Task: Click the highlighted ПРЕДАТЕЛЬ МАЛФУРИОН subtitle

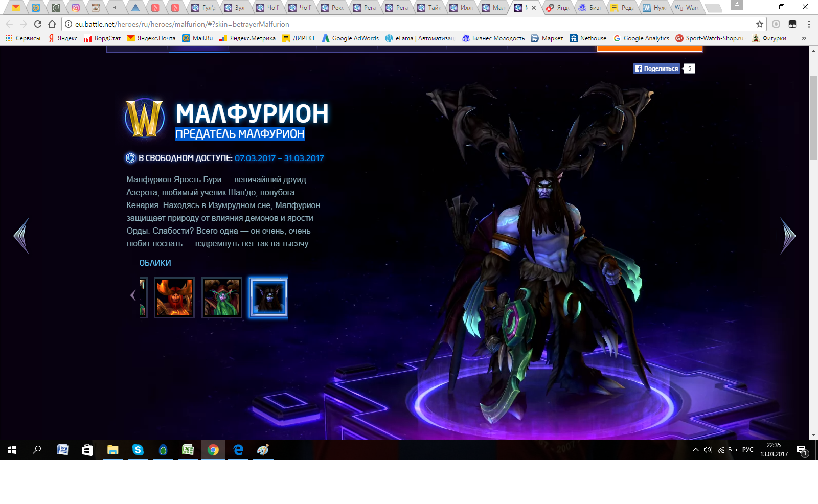Action: pos(240,134)
